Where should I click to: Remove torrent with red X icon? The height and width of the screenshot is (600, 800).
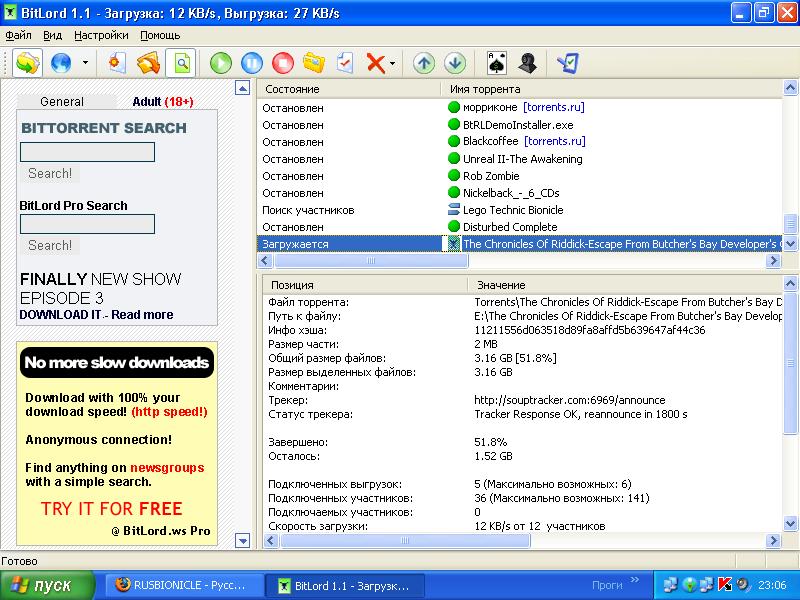coord(376,64)
